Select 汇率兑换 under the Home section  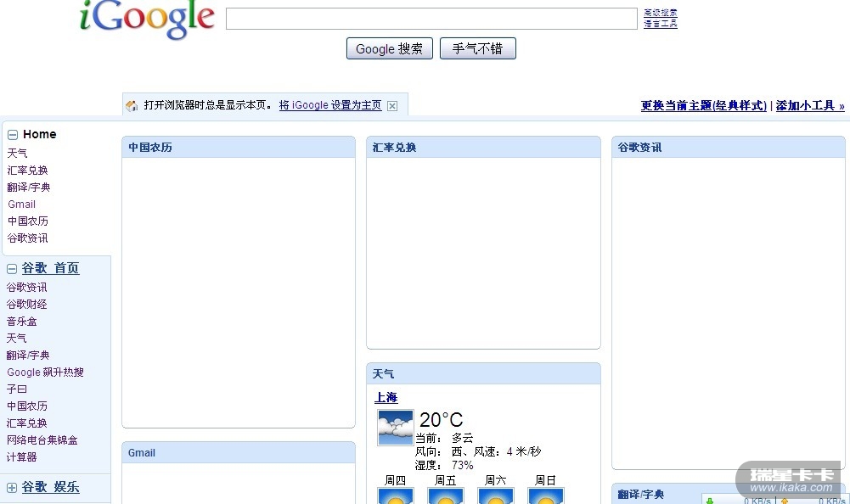tap(28, 171)
